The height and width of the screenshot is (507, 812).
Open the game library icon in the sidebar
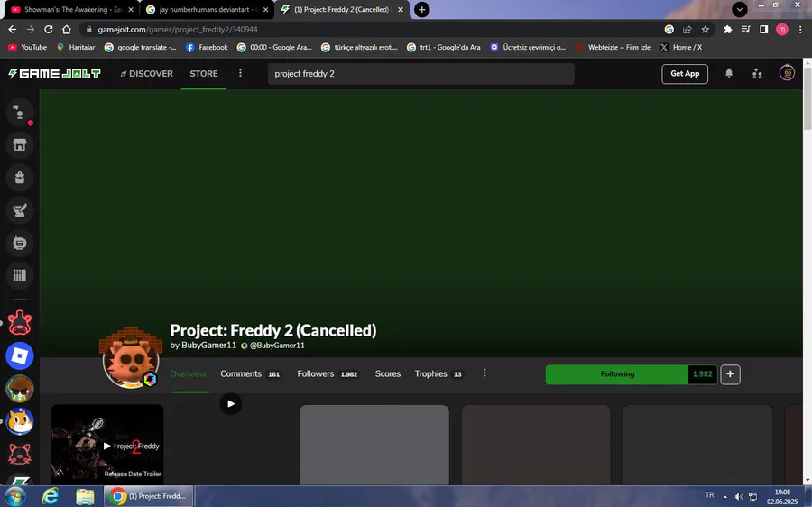(20, 275)
